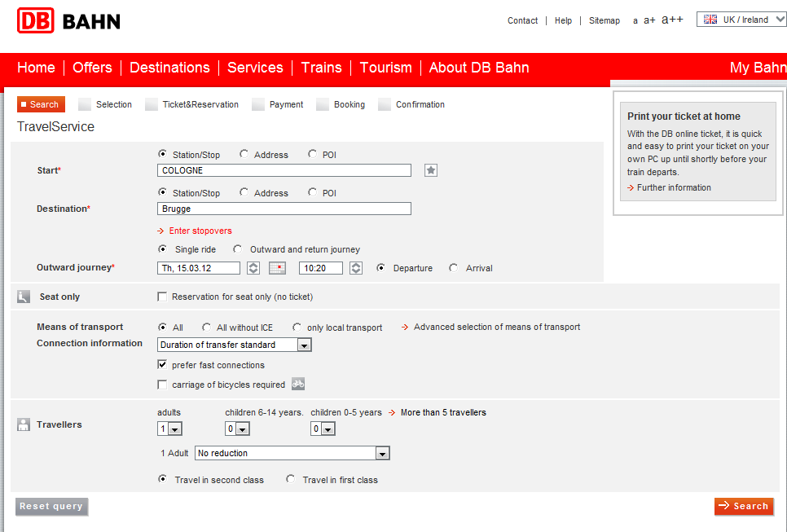The height and width of the screenshot is (532, 787).
Task: Enable carriage of bicycles required checkbox
Action: pos(162,385)
